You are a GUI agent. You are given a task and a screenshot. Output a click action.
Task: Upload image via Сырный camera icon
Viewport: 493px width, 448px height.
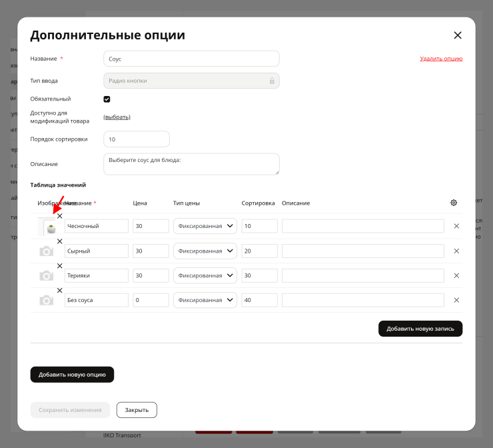46,251
